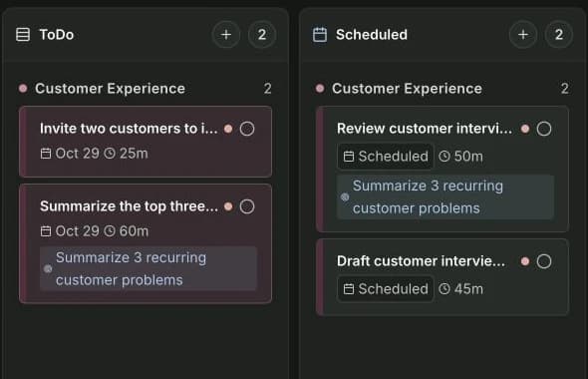Click group count 2 beside ToDo Customer Experience
This screenshot has height=379, width=588.
(x=267, y=89)
